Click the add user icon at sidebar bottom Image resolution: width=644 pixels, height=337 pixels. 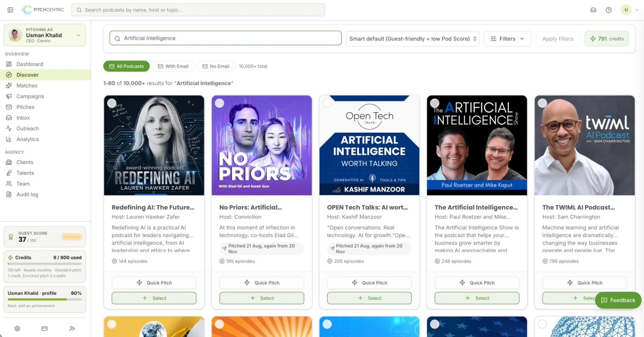click(x=72, y=329)
